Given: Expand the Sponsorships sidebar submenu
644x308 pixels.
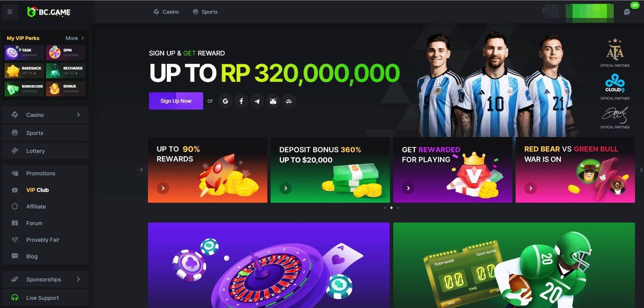Looking at the screenshot, I should pos(45,279).
